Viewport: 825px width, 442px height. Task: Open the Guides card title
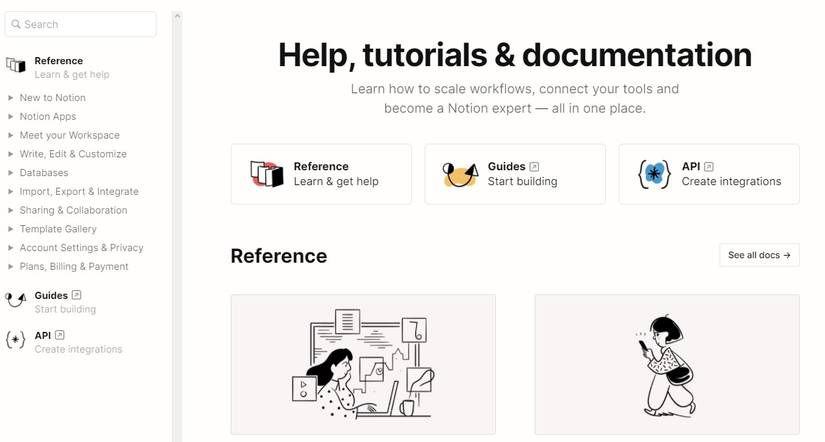pos(506,166)
